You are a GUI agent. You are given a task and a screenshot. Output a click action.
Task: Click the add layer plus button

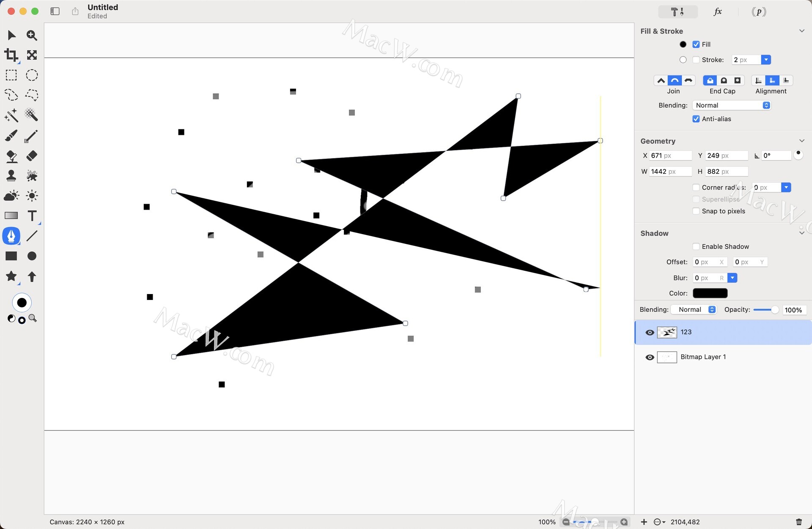[x=644, y=522]
